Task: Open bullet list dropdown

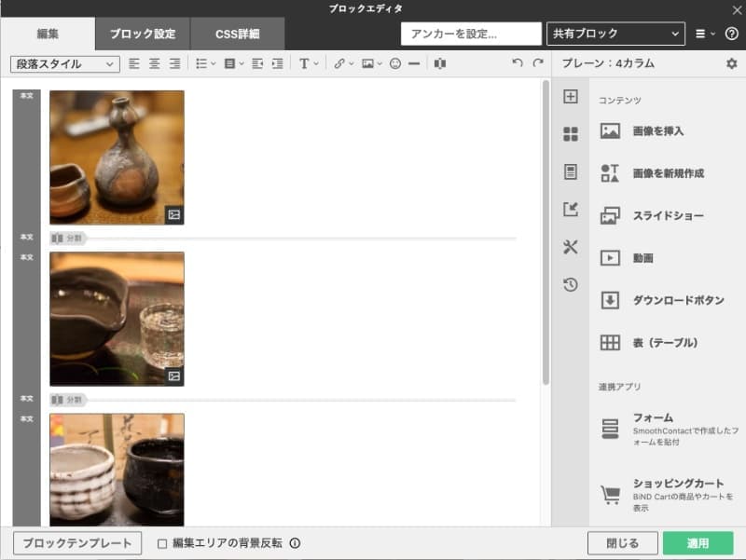Action: click(x=205, y=63)
